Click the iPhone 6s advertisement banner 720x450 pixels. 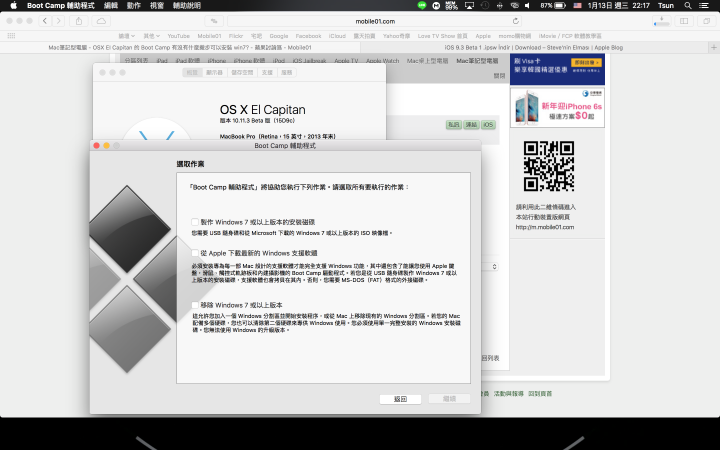(557, 107)
